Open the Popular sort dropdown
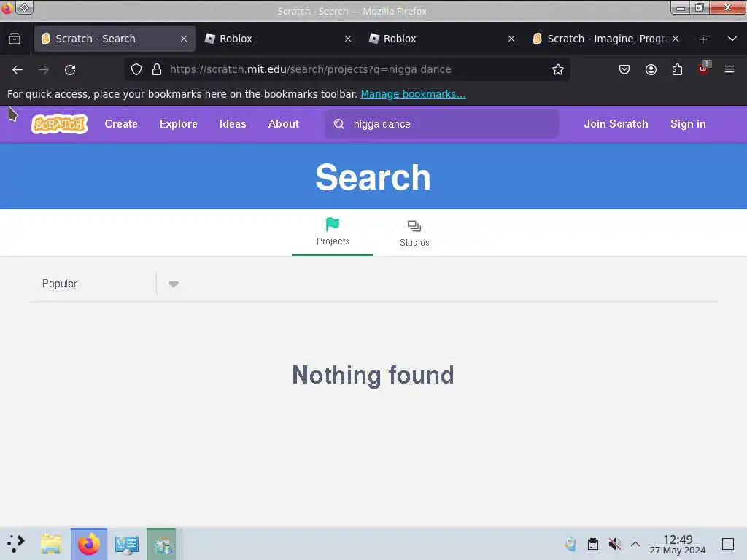The width and height of the screenshot is (747, 560). [110, 284]
